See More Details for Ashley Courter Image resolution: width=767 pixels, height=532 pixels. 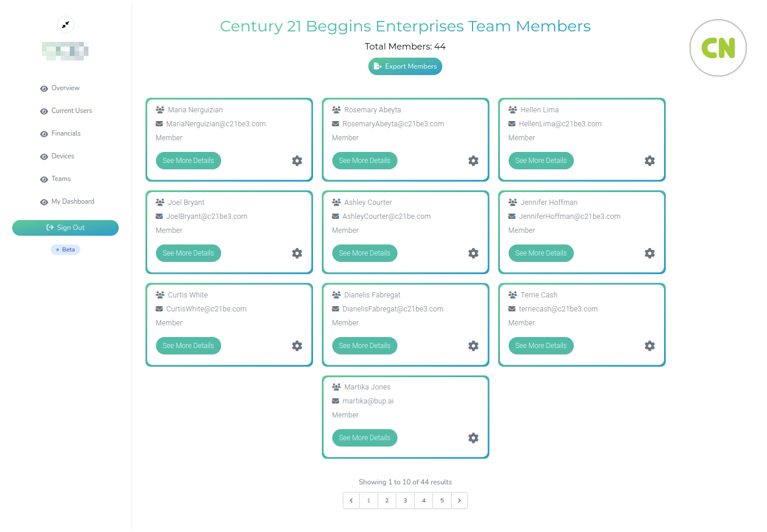[365, 253]
